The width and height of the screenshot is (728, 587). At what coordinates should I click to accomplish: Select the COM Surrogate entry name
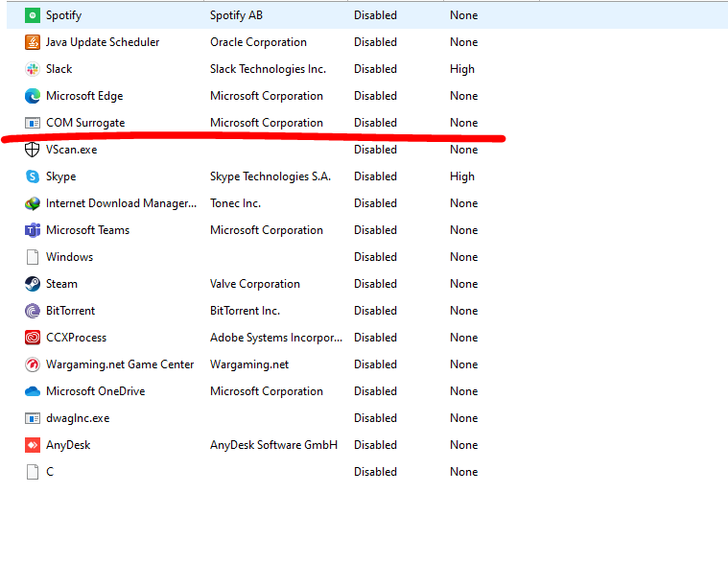pos(85,123)
